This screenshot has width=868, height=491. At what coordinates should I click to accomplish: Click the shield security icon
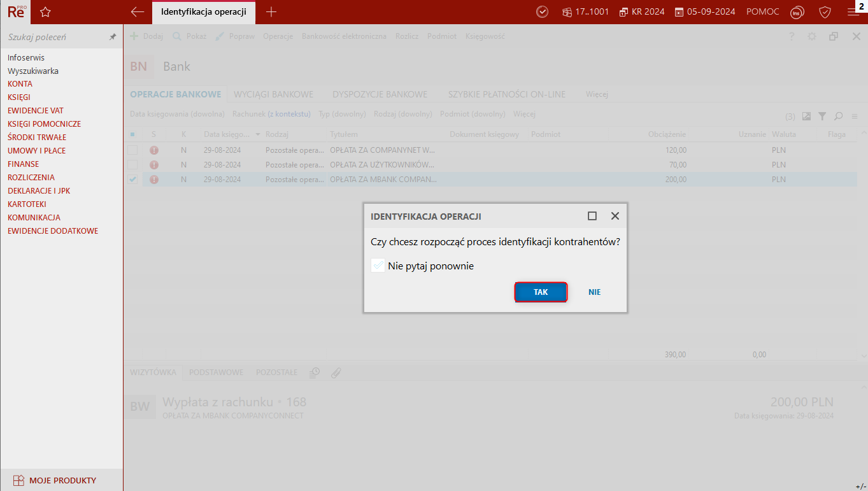coord(825,11)
